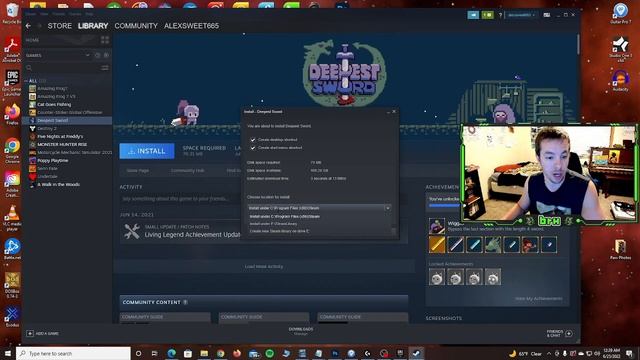Select Cat Goes Fishing in game list
Viewport: 640px width, 360px height.
pos(54,104)
